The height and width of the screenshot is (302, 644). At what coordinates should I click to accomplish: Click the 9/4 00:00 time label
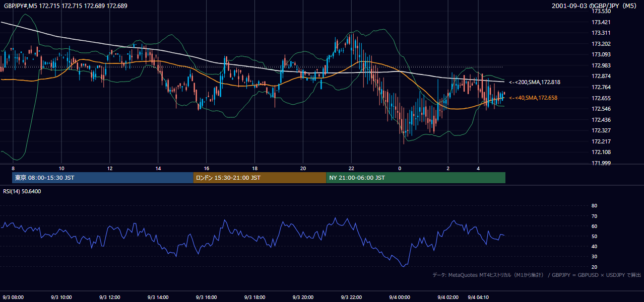(x=400, y=297)
